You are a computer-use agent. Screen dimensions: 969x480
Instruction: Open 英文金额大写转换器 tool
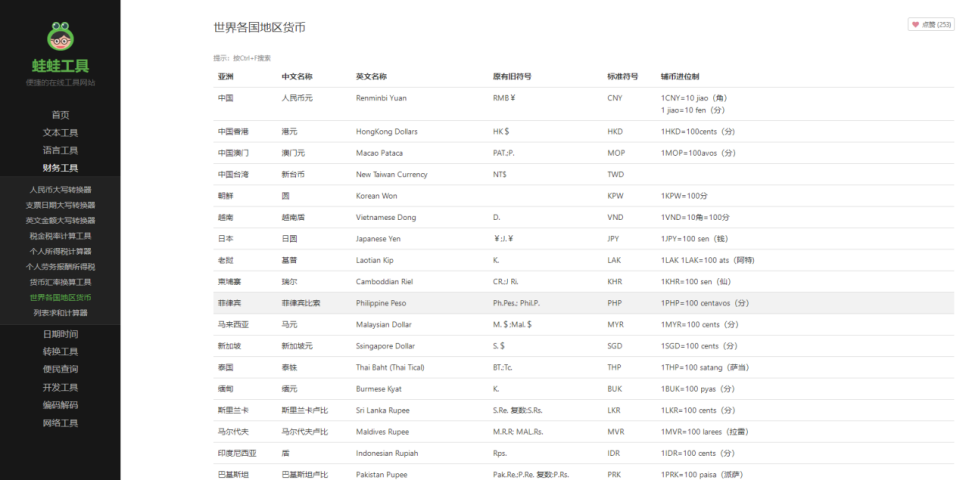[61, 221]
